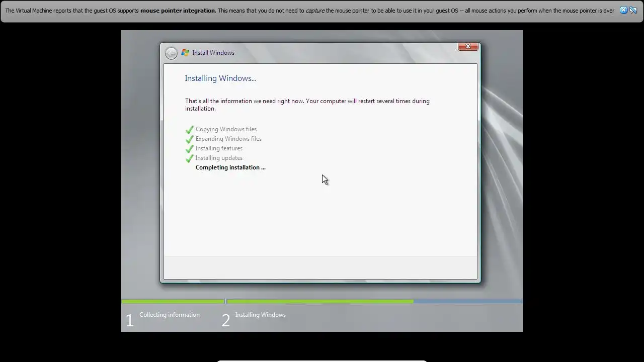
Task: Click the 'Installing Windows' stage label
Action: click(x=260, y=315)
